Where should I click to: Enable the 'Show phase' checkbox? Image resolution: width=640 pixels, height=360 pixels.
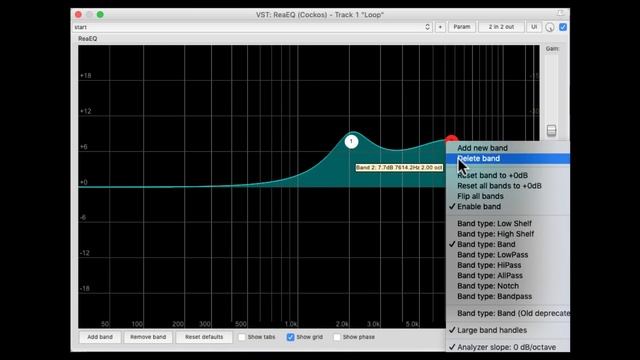coord(337,337)
